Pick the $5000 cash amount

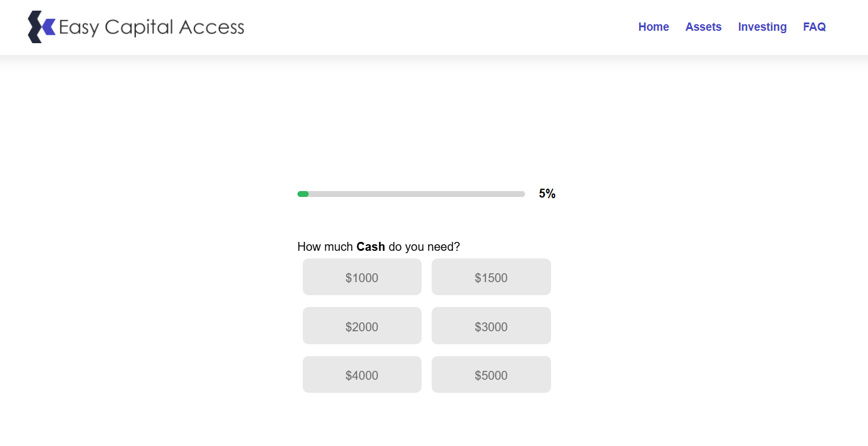pyautogui.click(x=491, y=375)
